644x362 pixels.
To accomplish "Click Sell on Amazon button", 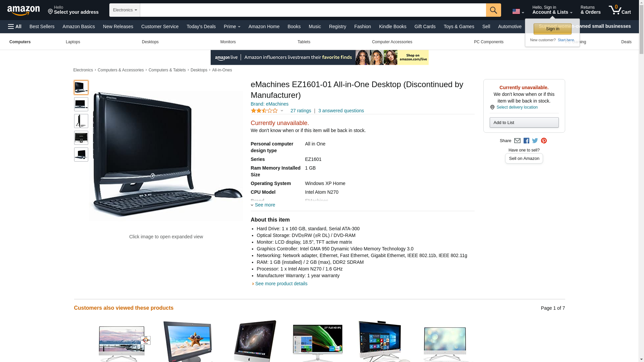I will click(x=524, y=158).
